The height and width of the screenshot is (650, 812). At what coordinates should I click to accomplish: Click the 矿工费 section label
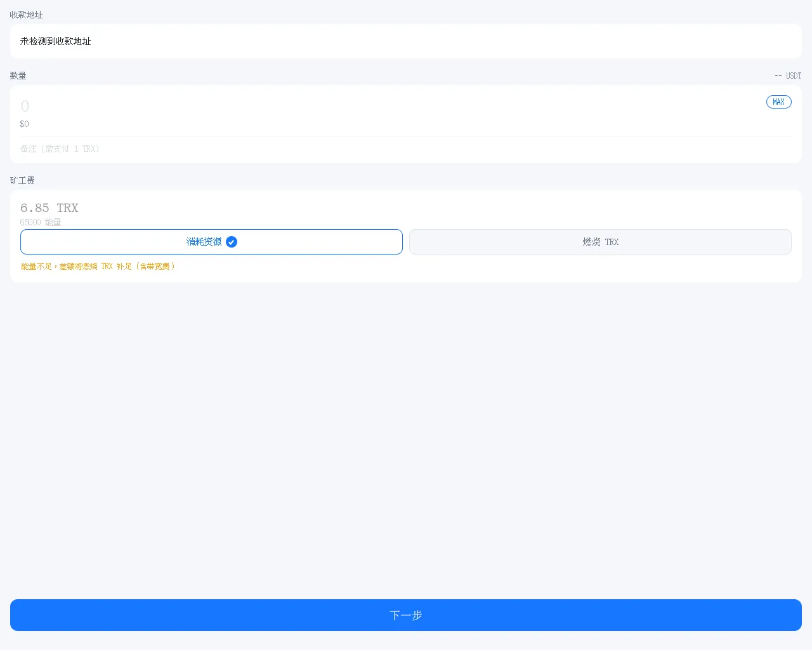tap(22, 180)
